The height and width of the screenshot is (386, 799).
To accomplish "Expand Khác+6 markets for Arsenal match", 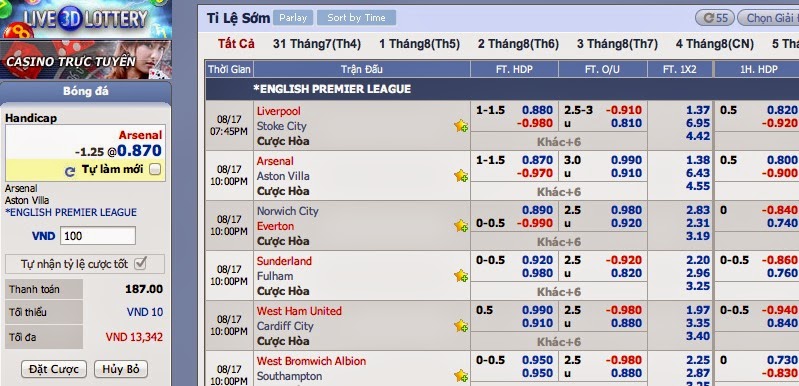I will [559, 191].
